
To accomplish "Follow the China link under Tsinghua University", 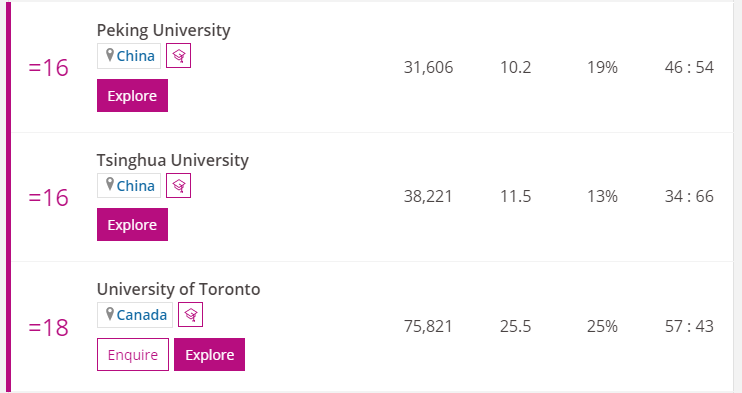I will point(136,186).
